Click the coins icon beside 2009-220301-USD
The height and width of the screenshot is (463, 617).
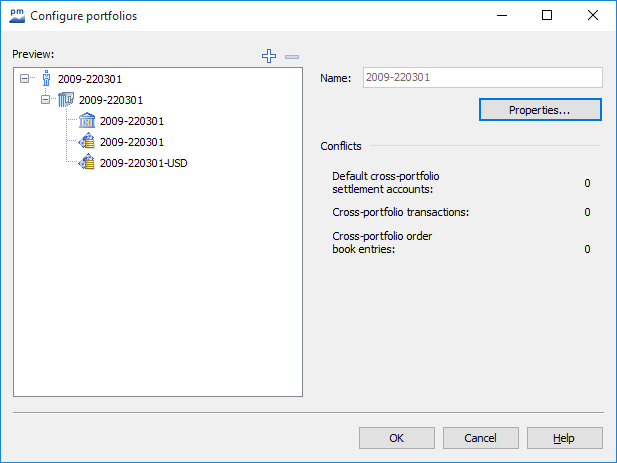[x=87, y=163]
